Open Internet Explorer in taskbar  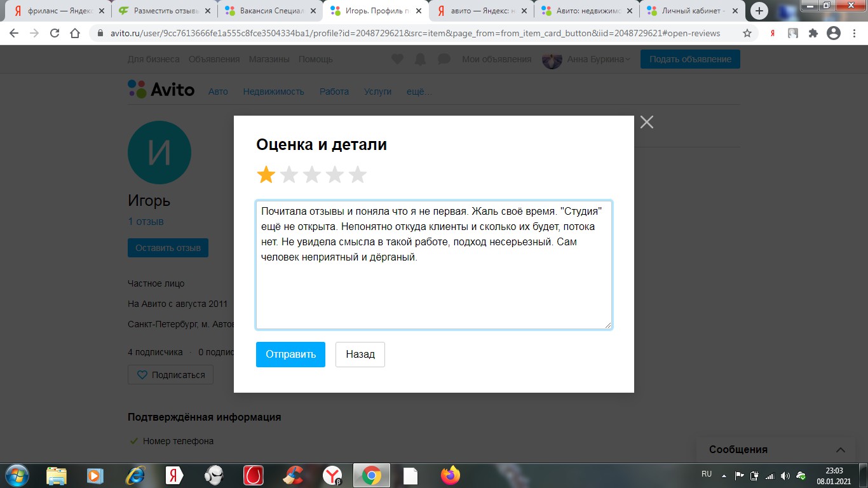click(x=135, y=475)
